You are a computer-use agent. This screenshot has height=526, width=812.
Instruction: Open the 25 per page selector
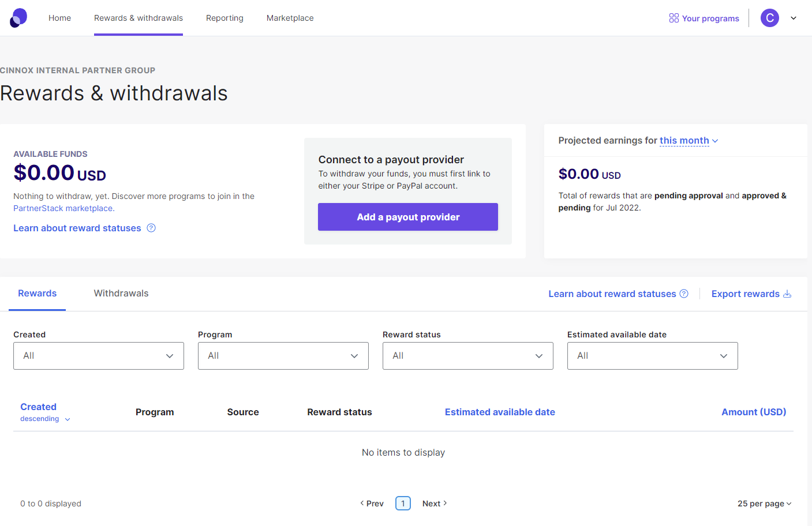[x=764, y=504]
